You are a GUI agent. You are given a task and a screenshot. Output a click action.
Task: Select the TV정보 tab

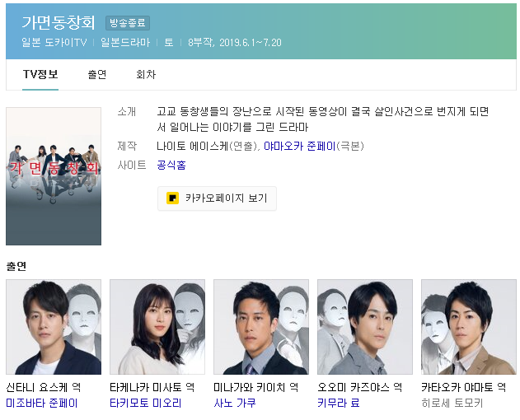pyautogui.click(x=40, y=74)
